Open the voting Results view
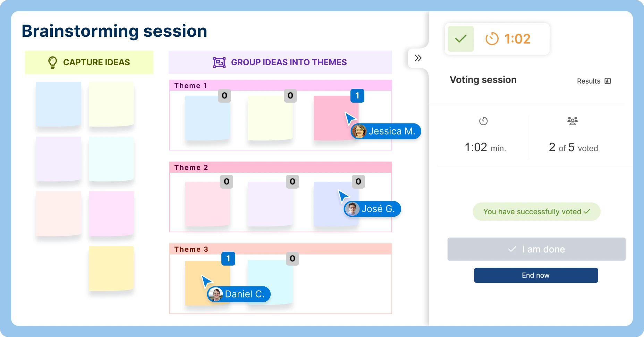This screenshot has width=644, height=337. pos(594,81)
